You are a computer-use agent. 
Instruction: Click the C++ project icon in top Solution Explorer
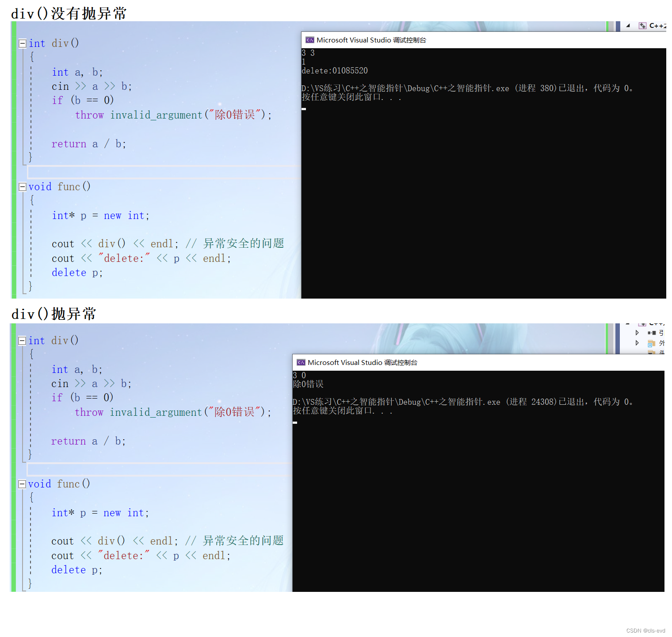pos(642,26)
